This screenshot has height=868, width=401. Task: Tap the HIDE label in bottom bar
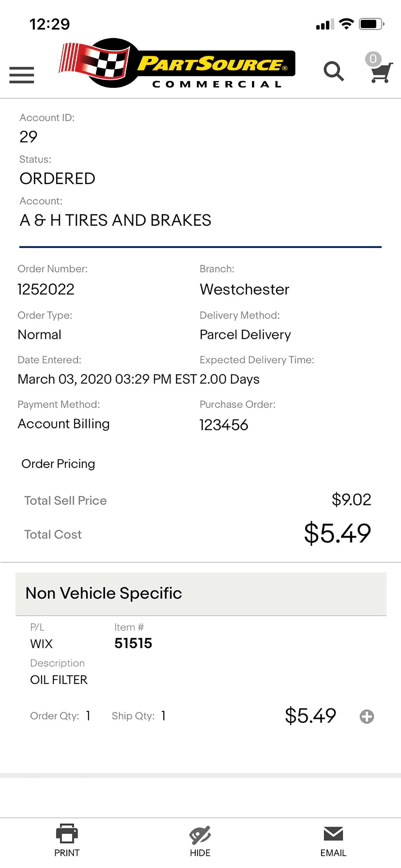click(x=200, y=853)
